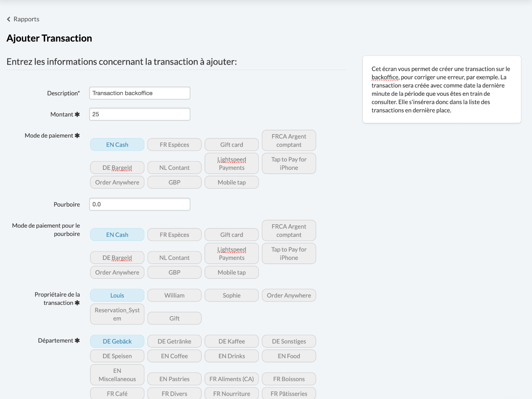Focus the Pourboire input field
This screenshot has width=532, height=399.
140,204
